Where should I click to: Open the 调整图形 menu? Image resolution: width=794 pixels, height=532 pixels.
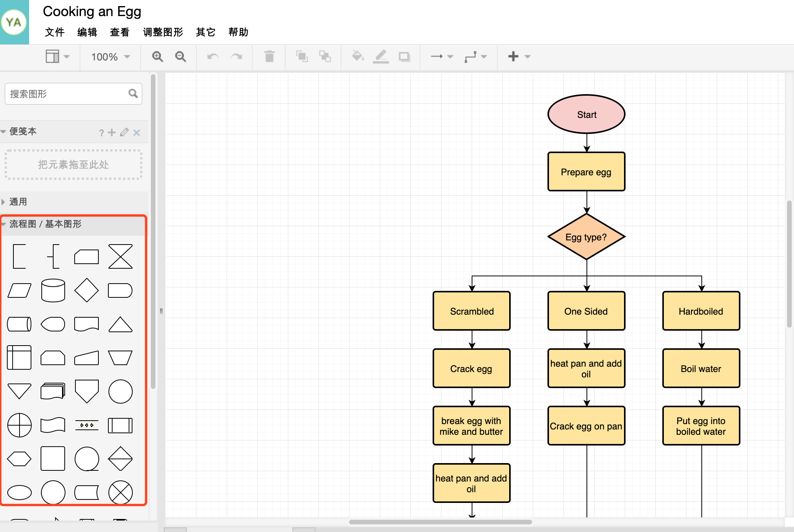click(163, 32)
